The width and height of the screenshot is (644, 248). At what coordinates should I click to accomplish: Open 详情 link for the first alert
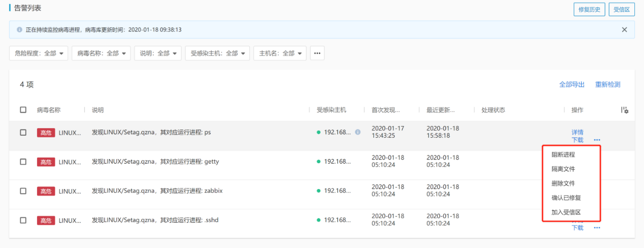577,132
